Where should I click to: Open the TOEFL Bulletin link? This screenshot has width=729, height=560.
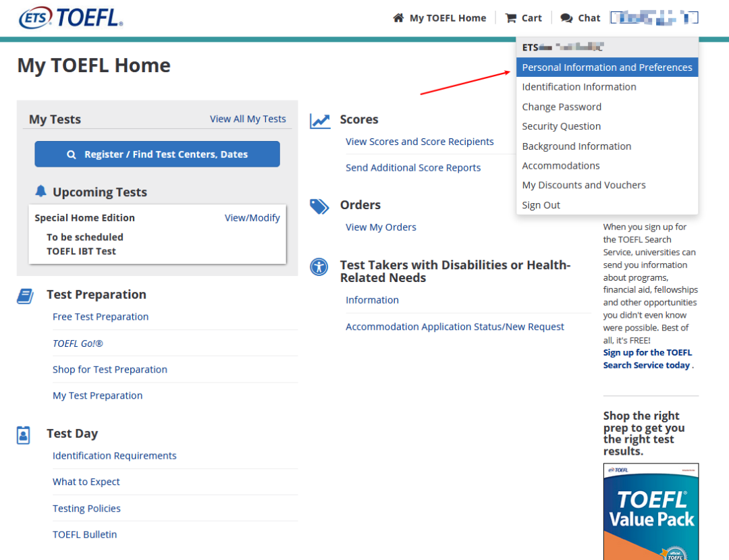click(84, 534)
